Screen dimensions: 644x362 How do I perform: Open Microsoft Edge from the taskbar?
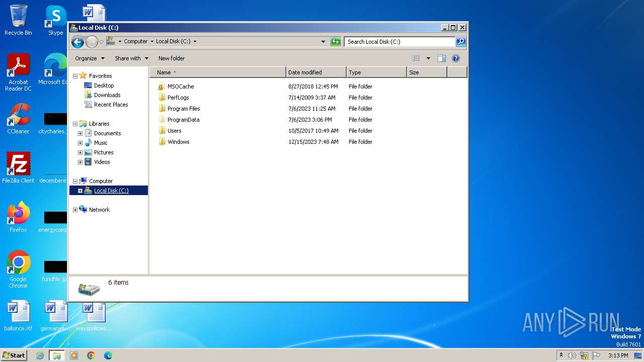pos(108,355)
